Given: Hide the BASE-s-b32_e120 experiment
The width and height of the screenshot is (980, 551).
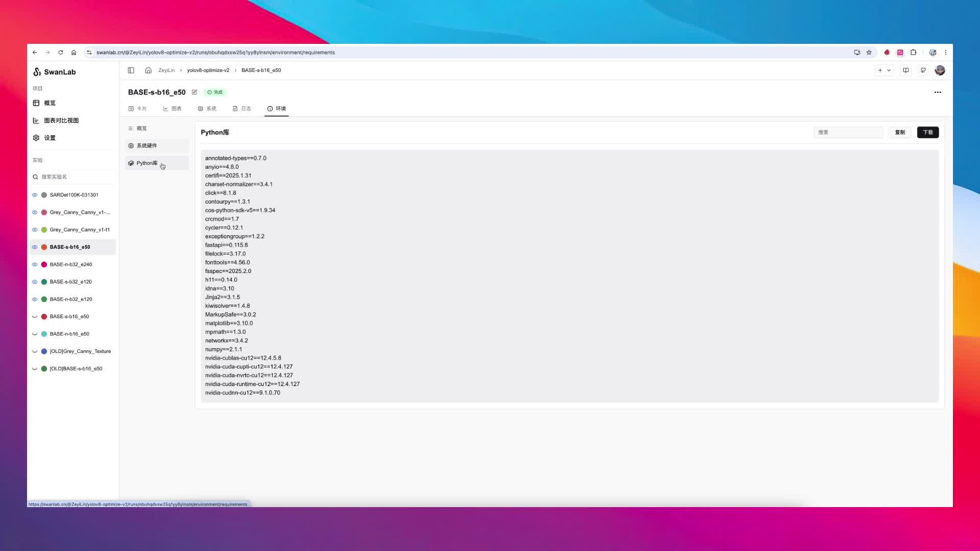Looking at the screenshot, I should point(35,281).
